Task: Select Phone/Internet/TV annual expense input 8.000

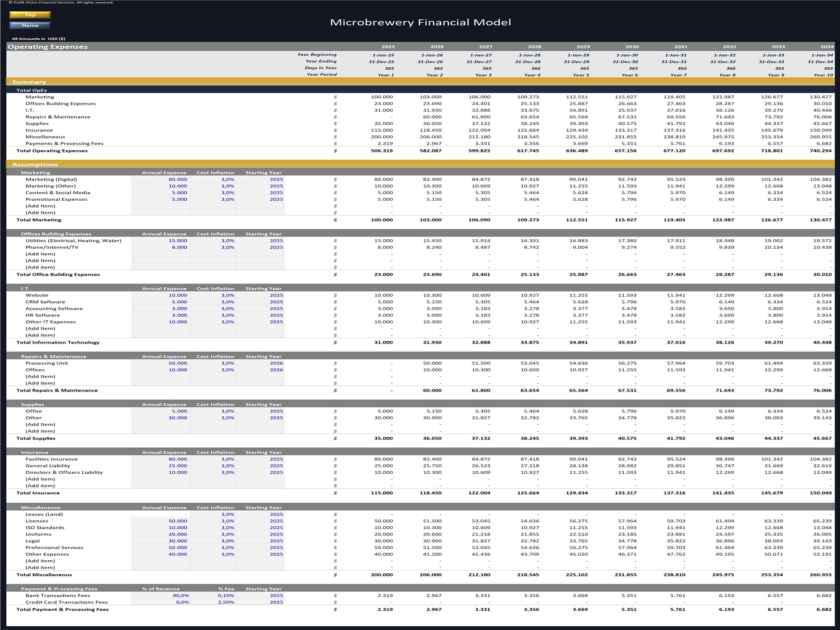Action: pyautogui.click(x=161, y=247)
